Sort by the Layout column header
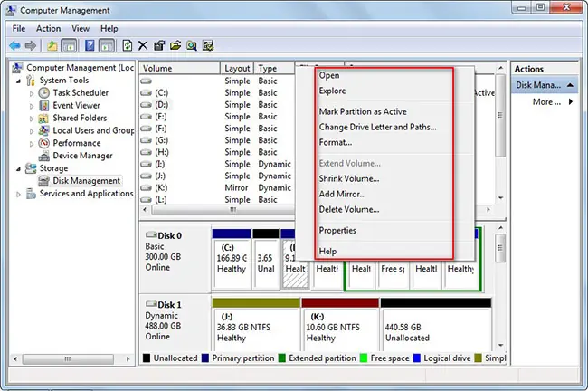 coord(237,68)
